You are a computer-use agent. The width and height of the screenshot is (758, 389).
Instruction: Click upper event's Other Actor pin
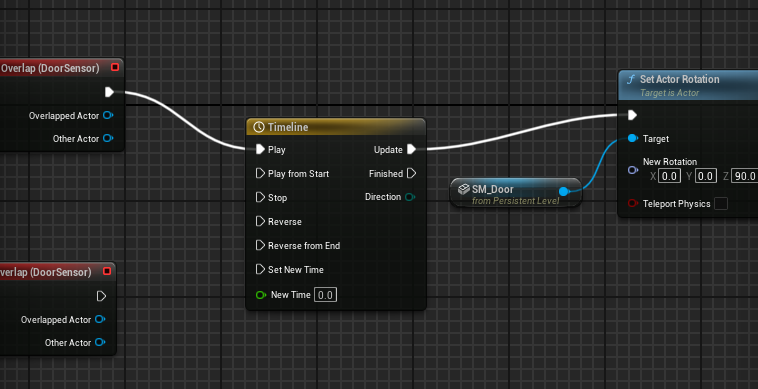point(108,139)
